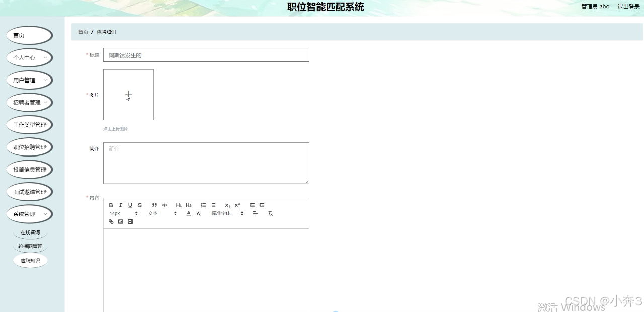Image resolution: width=644 pixels, height=312 pixels.
Task: Insert a blockquote in the content editor
Action: [154, 205]
